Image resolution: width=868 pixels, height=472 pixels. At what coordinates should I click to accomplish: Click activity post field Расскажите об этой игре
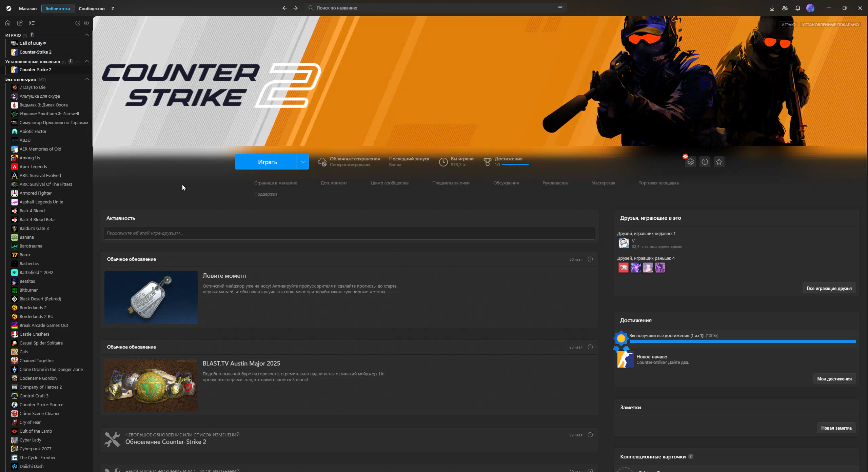point(349,233)
